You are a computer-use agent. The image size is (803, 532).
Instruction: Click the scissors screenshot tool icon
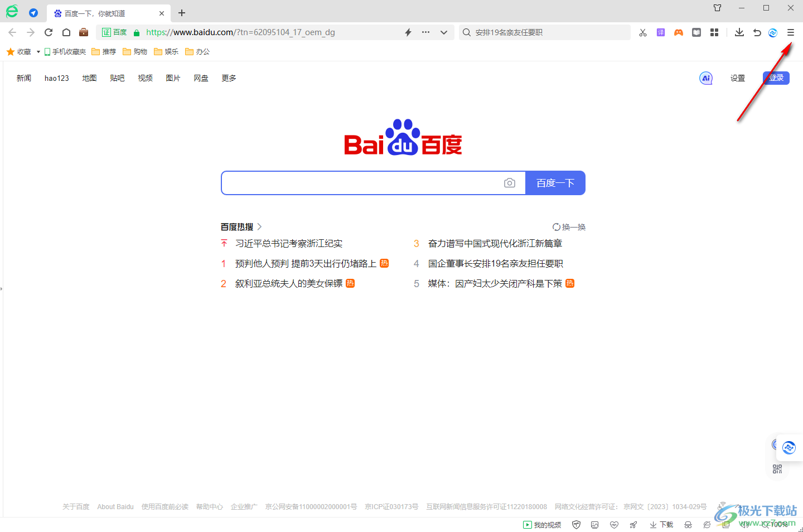pos(643,32)
